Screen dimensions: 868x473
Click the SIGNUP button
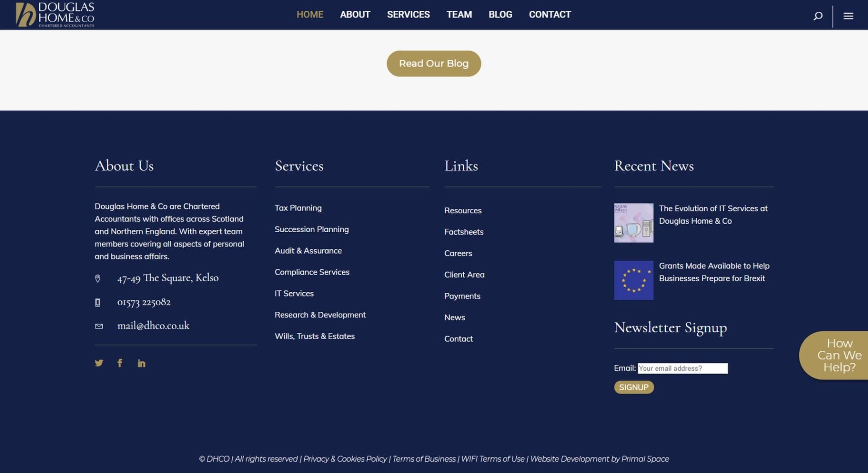tap(634, 387)
